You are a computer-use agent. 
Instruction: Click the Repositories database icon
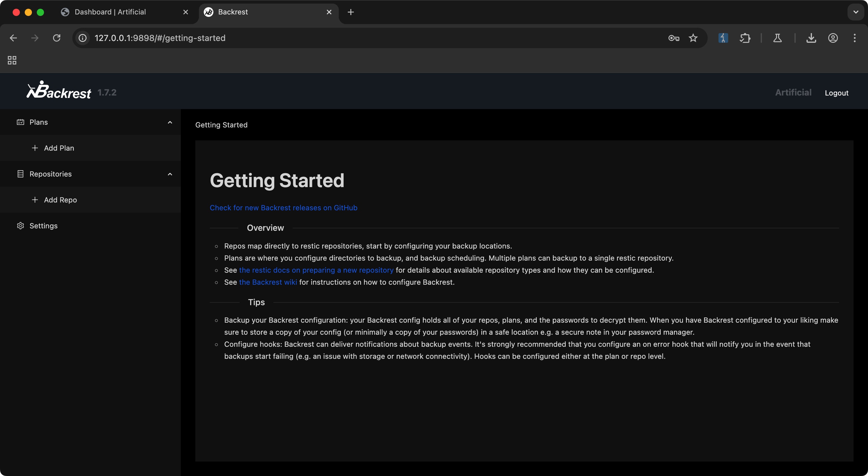point(20,174)
